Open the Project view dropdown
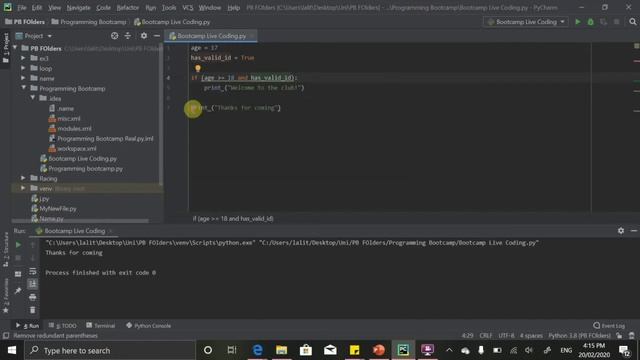This screenshot has height=360, width=640. (x=34, y=36)
